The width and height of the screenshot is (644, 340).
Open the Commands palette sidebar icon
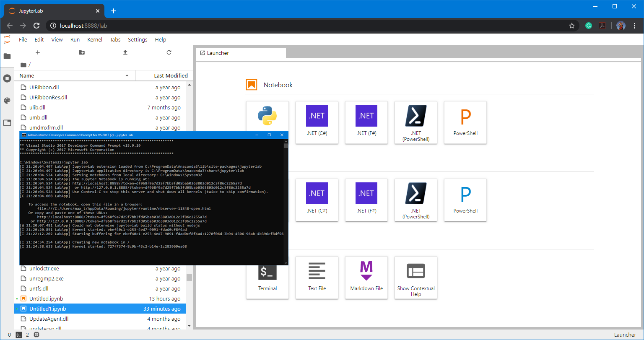pos(7,101)
